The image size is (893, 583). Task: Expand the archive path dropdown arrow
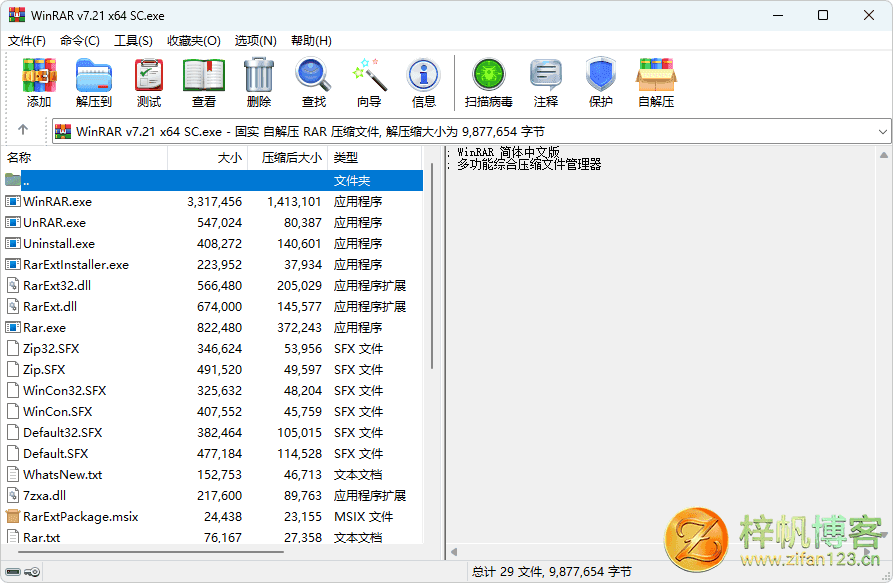[882, 132]
